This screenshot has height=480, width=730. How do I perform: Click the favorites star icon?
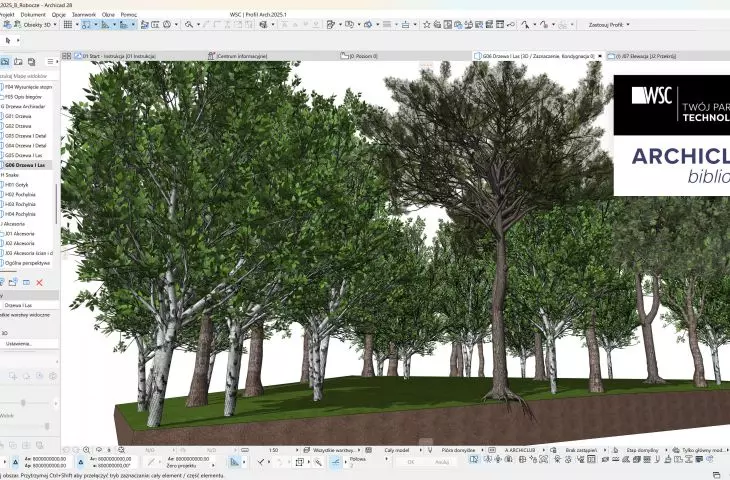pyautogui.click(x=426, y=25)
